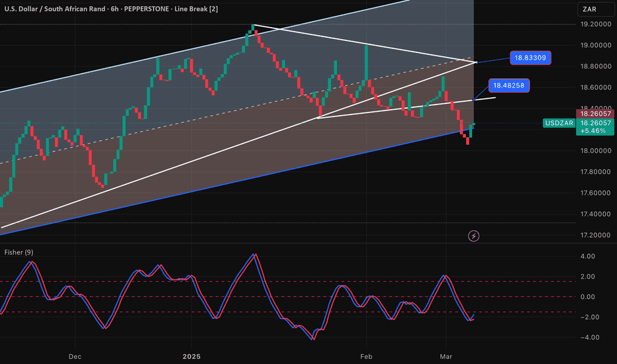
Task: Click the 17.20000 price axis value
Action: coord(595,235)
